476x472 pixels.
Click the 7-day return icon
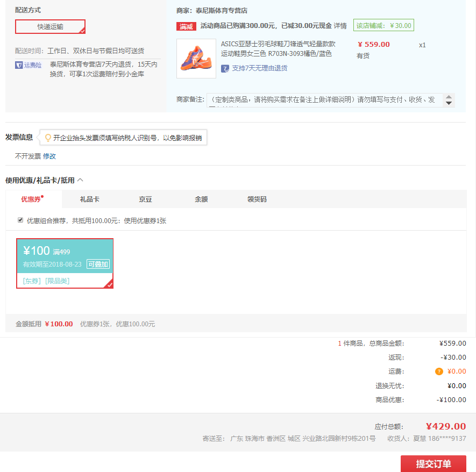[225, 69]
